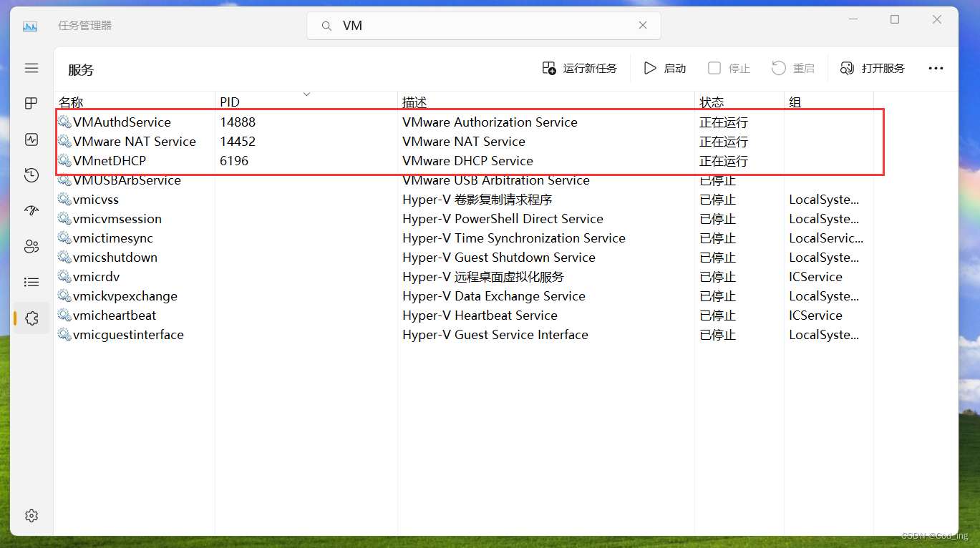Maximize the Task Manager window
980x548 pixels.
pyautogui.click(x=895, y=20)
